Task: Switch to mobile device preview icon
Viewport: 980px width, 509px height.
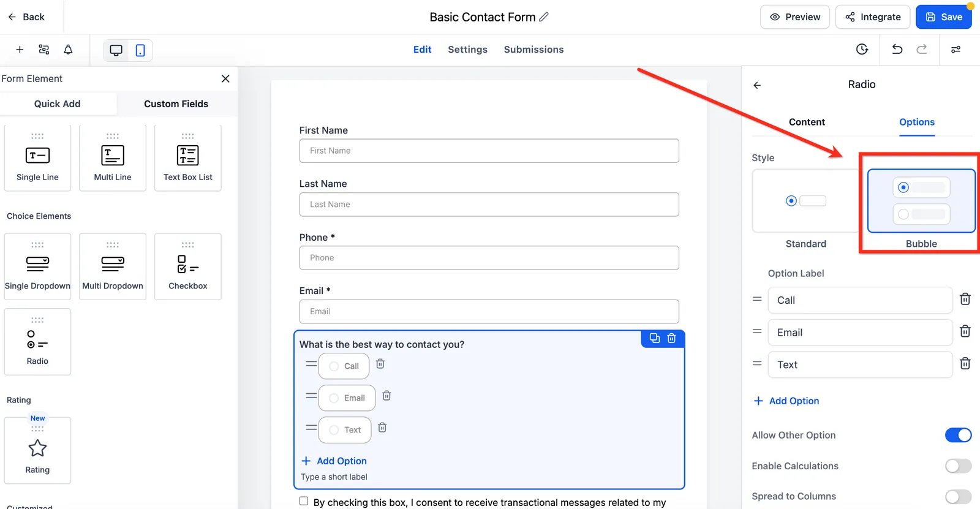Action: coord(140,50)
